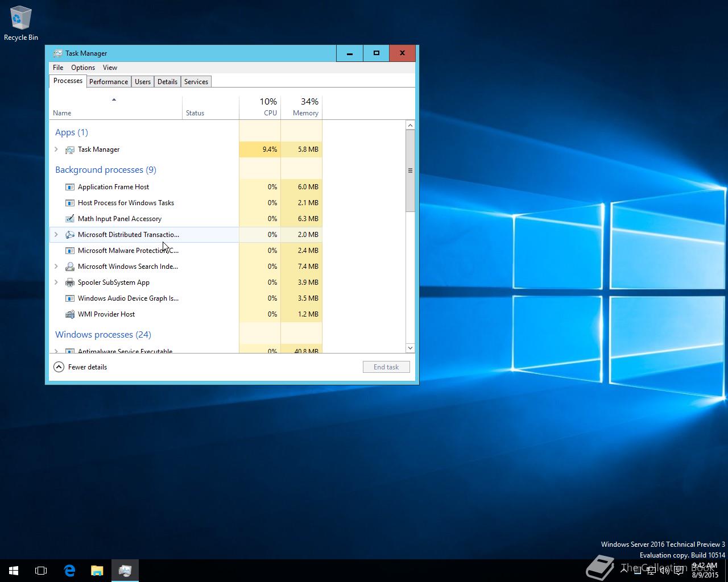The image size is (728, 582).
Task: Click the WMI Provider Host icon
Action: (x=70, y=314)
